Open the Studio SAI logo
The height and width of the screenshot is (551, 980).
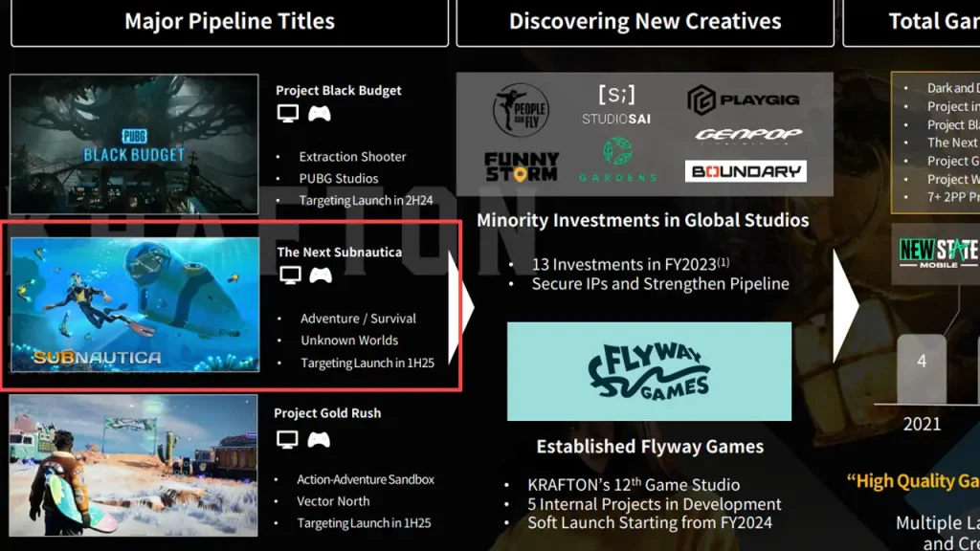coord(616,104)
